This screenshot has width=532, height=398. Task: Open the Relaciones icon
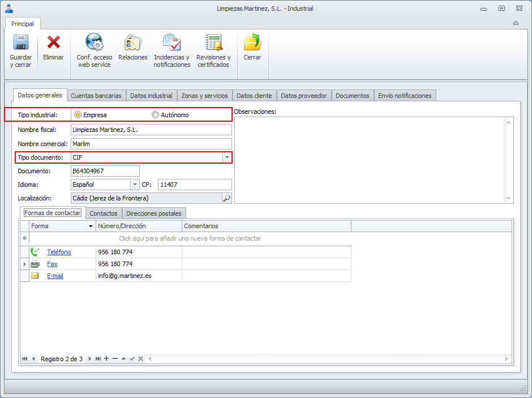pyautogui.click(x=132, y=42)
